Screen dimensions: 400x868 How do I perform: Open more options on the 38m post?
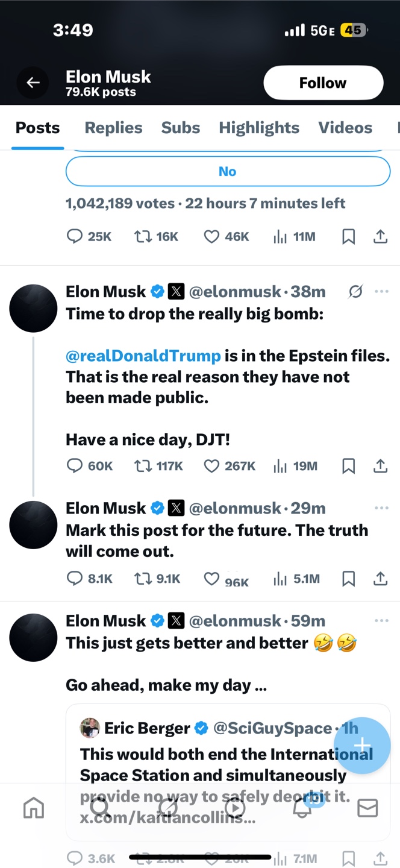click(381, 292)
